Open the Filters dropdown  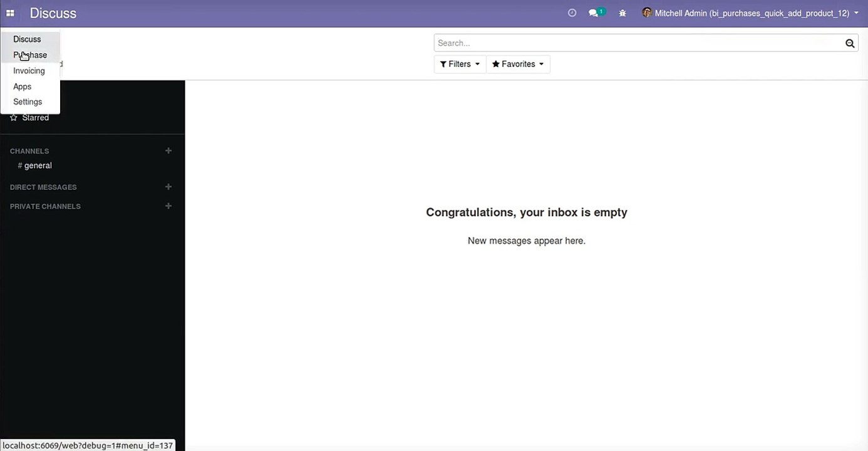click(460, 64)
